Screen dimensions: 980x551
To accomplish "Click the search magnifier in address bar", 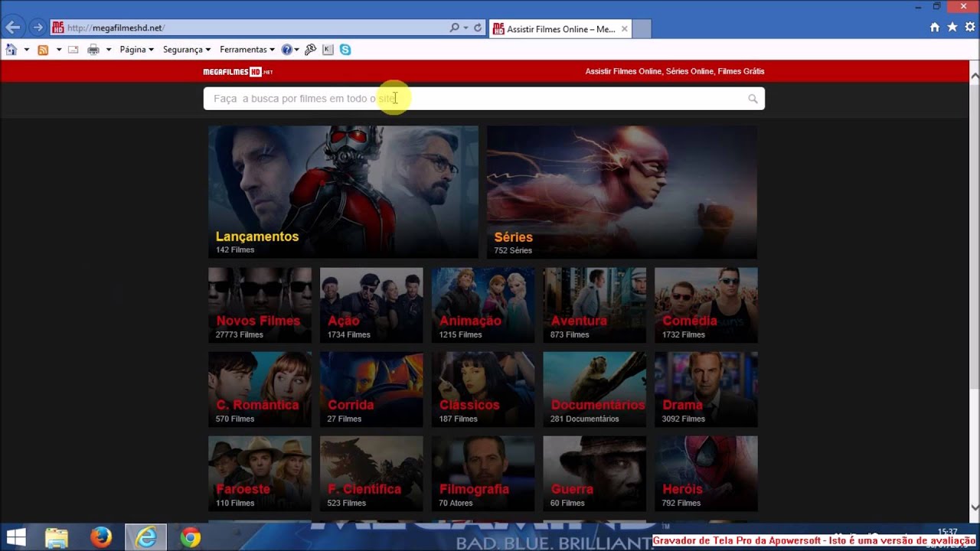I will 455,28.
